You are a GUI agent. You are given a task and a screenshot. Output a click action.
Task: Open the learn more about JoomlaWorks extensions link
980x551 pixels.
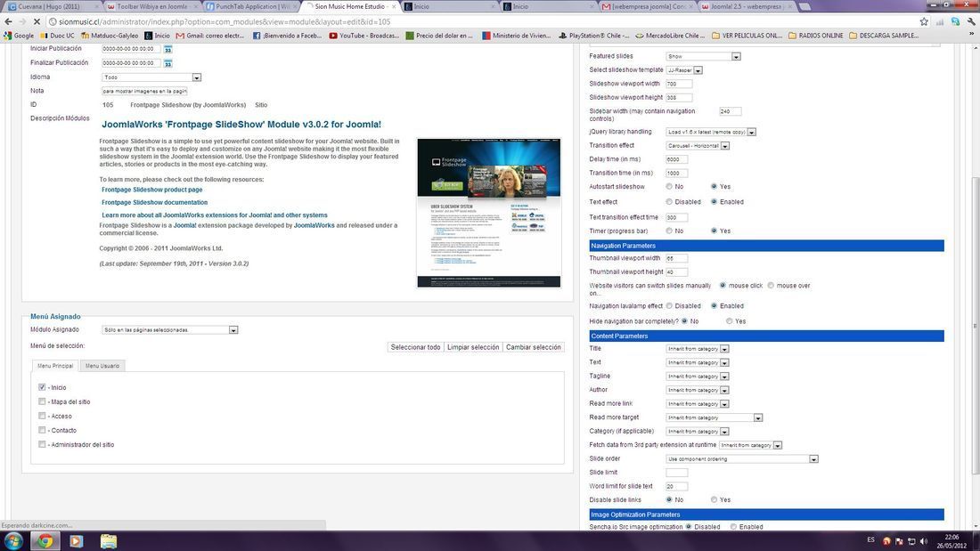pyautogui.click(x=215, y=215)
